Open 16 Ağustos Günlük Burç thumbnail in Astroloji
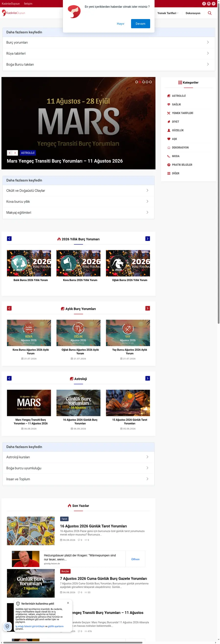The image size is (220, 644). [x=78, y=403]
